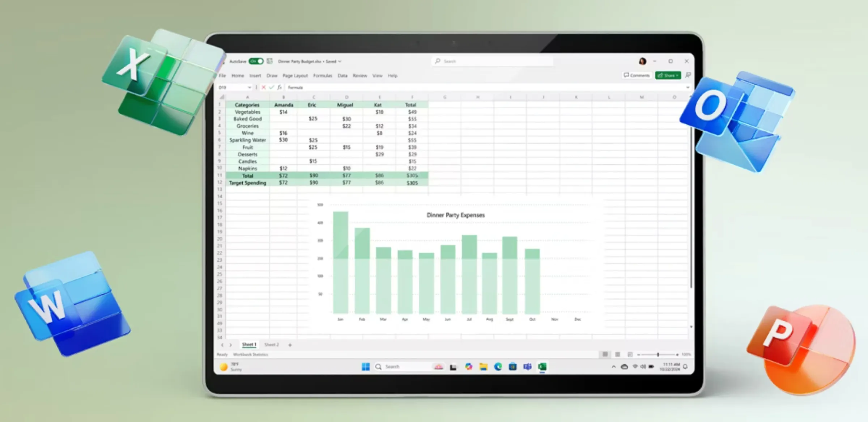Viewport: 868px width, 422px height.
Task: Expand the formula bar chevron
Action: (x=688, y=88)
